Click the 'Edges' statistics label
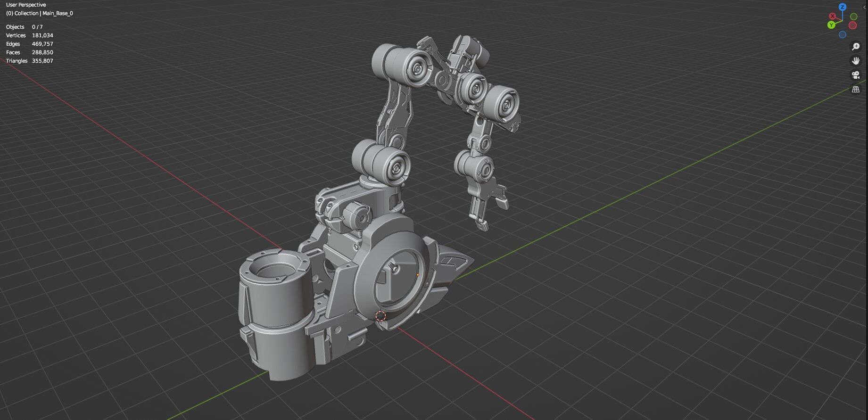Image resolution: width=868 pixels, height=420 pixels. 13,44
